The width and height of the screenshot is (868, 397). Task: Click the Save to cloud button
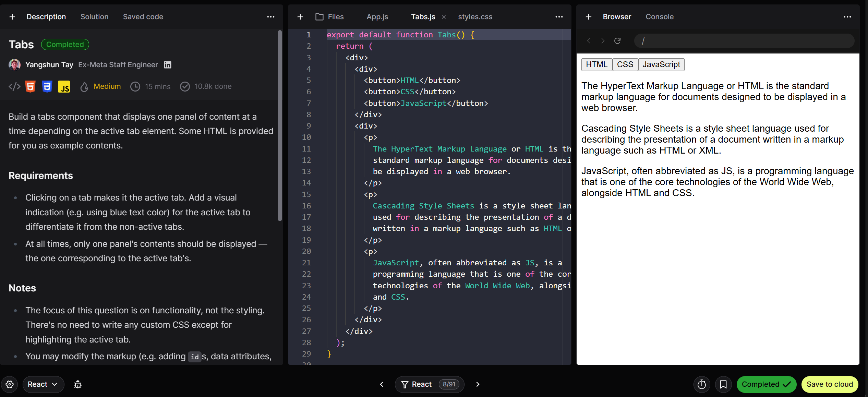pyautogui.click(x=829, y=384)
